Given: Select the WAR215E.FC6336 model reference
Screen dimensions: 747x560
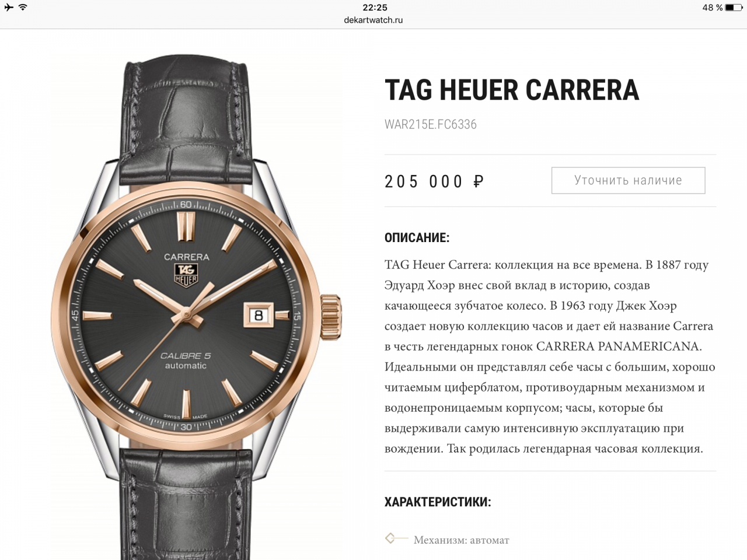Looking at the screenshot, I should (x=431, y=124).
